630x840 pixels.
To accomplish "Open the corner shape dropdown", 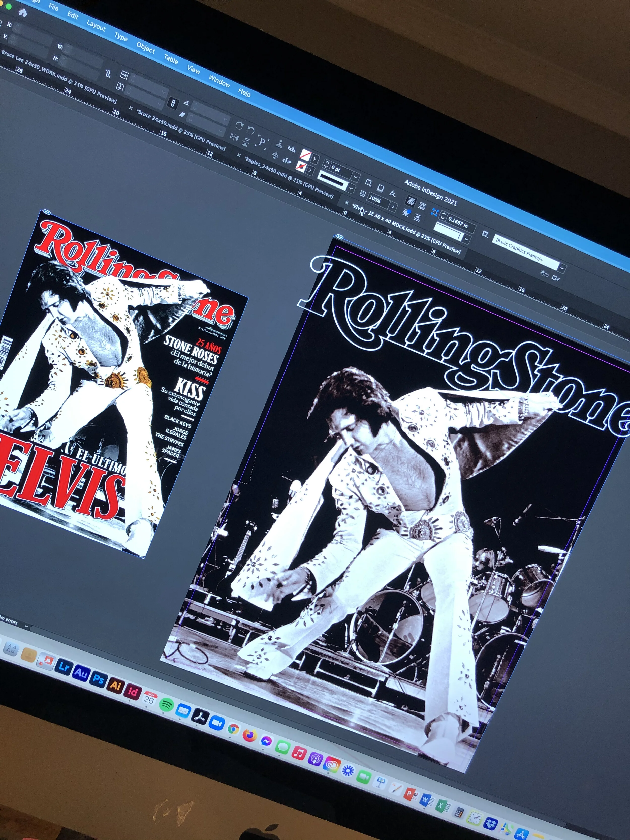I will click(x=467, y=239).
